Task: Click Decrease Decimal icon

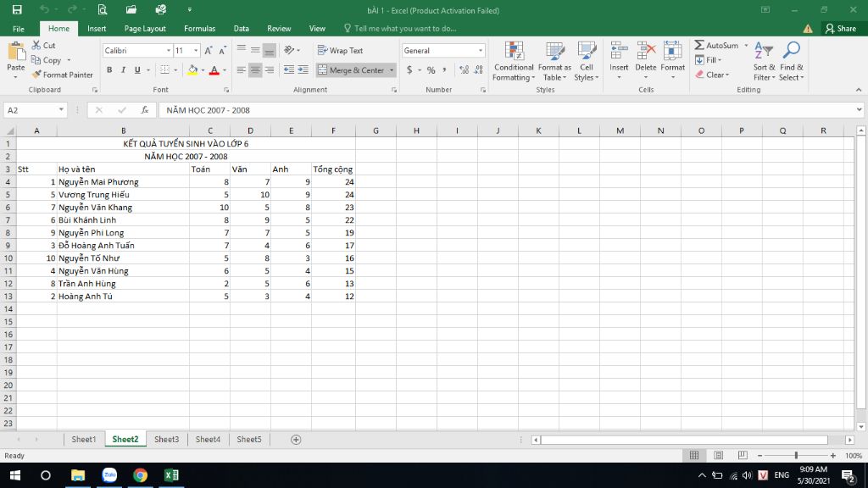Action: tap(478, 69)
